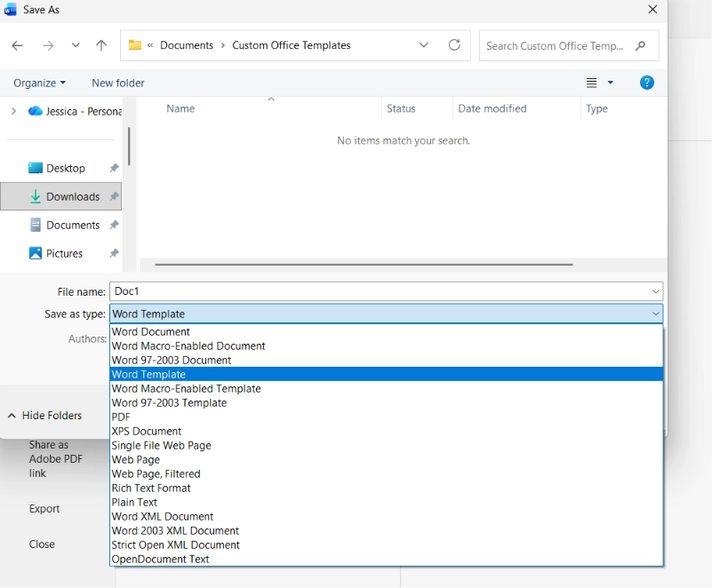Click the folder icon in address bar

pos(135,45)
